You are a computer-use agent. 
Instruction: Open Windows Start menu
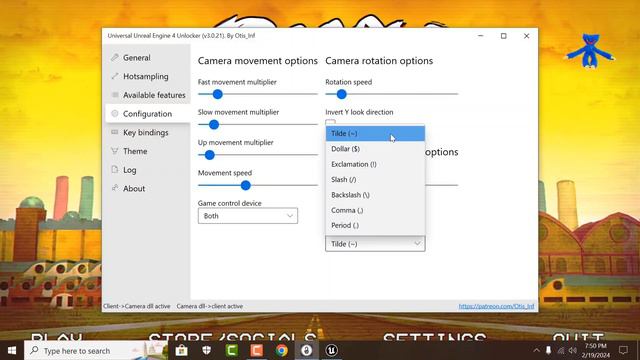click(x=12, y=351)
